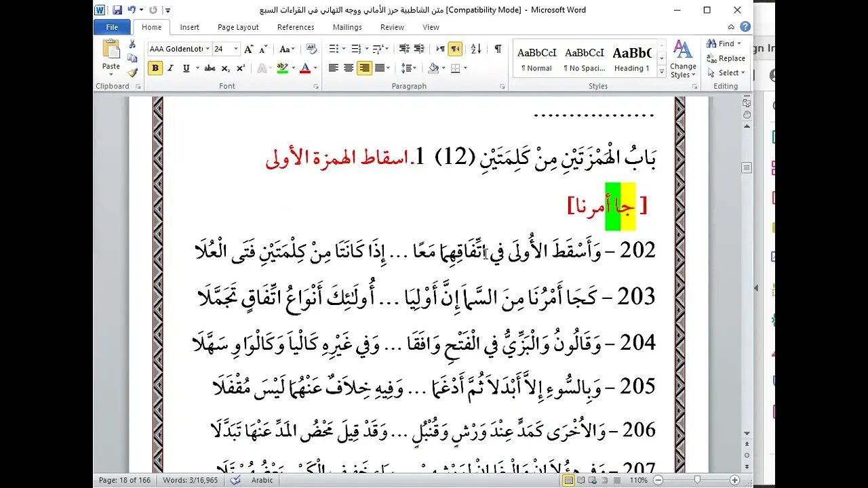The width and height of the screenshot is (868, 488).
Task: Switch to the Mailings tab
Action: point(347,27)
